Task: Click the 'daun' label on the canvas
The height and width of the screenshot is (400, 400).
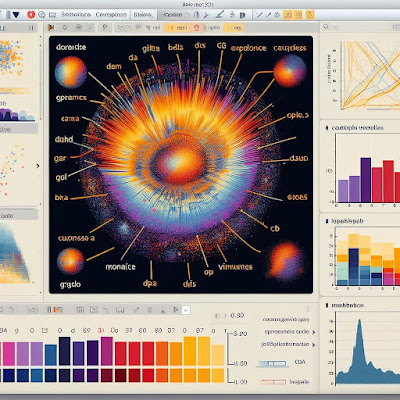Action: point(299,158)
